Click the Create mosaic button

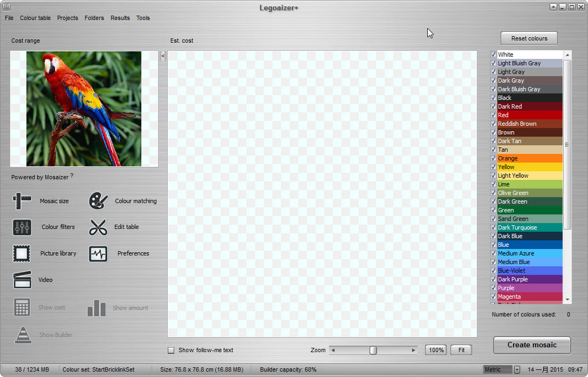point(532,345)
